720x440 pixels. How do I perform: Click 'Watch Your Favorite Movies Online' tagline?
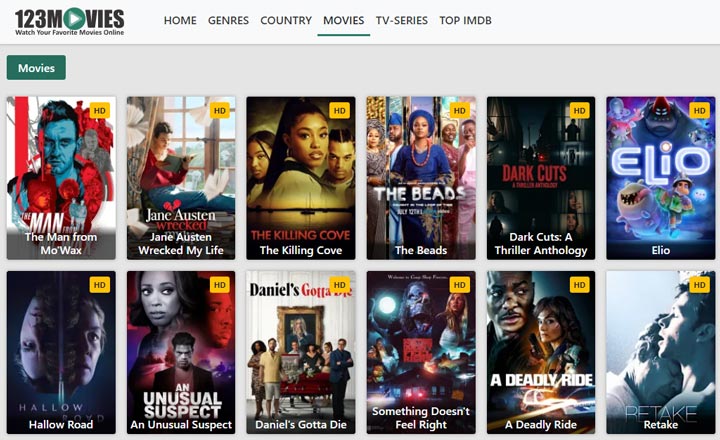tap(69, 33)
